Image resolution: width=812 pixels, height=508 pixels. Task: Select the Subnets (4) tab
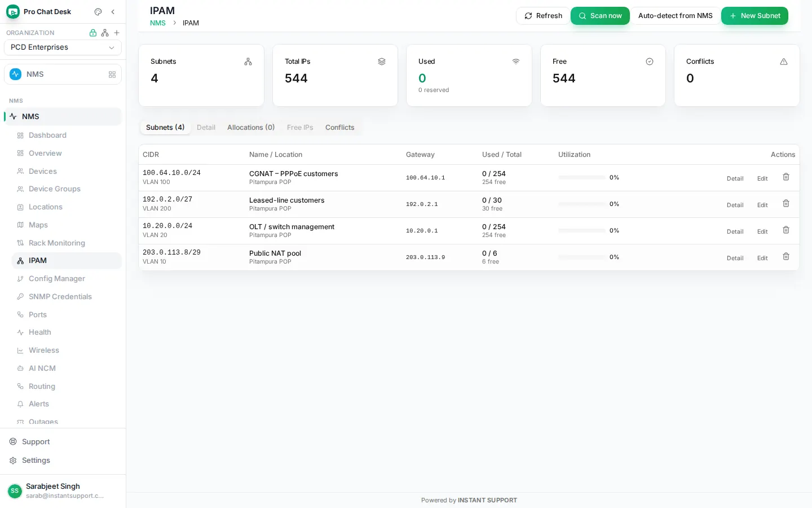click(165, 128)
